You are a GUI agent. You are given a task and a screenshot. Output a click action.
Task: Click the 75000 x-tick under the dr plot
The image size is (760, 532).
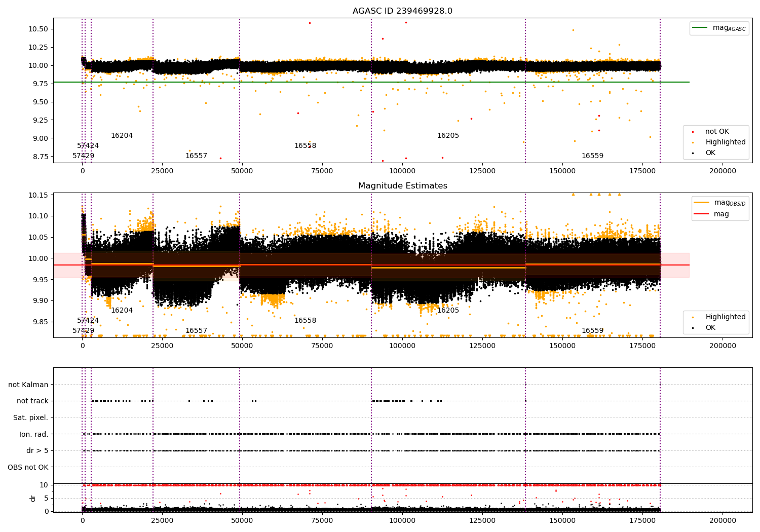[x=322, y=519]
